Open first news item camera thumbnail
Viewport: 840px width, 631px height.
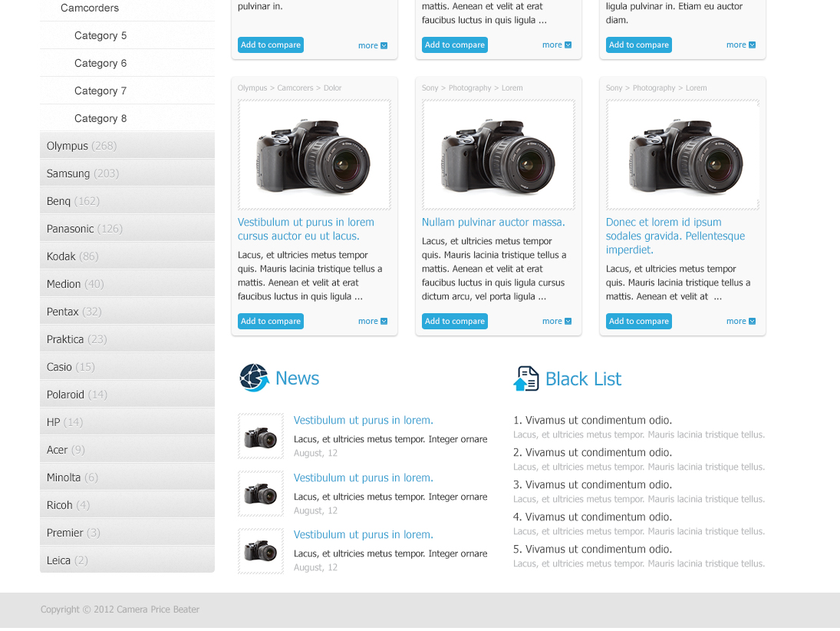coord(261,437)
